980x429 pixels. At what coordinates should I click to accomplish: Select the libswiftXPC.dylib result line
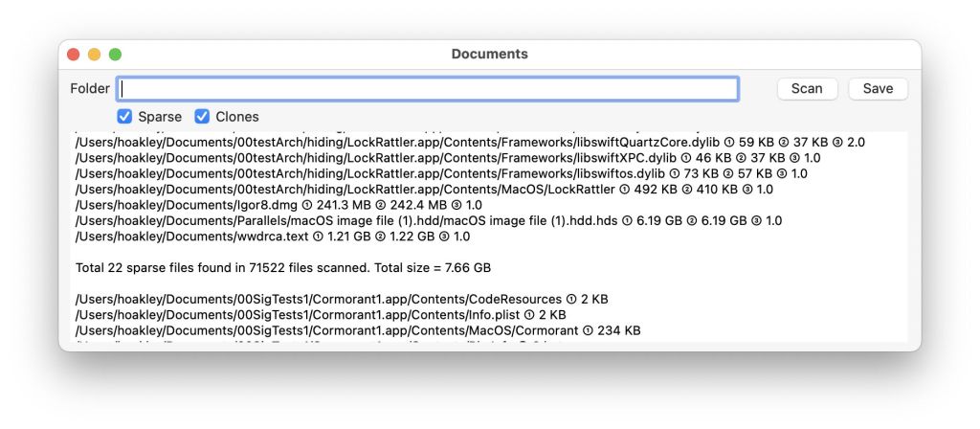point(447,158)
